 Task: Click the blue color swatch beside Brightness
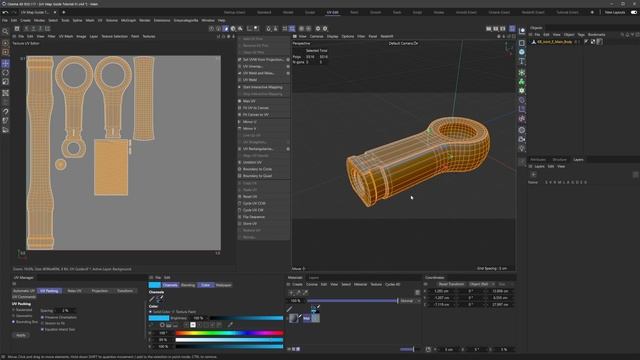(x=159, y=318)
